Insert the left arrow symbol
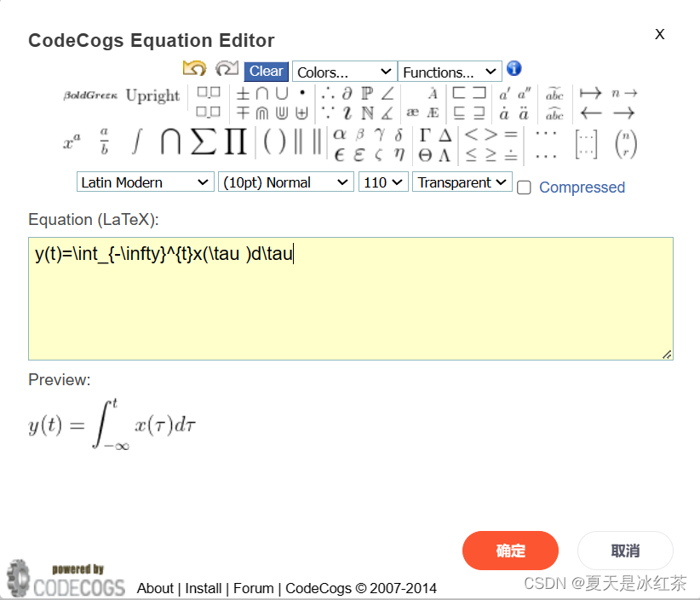This screenshot has width=700, height=600. [591, 113]
